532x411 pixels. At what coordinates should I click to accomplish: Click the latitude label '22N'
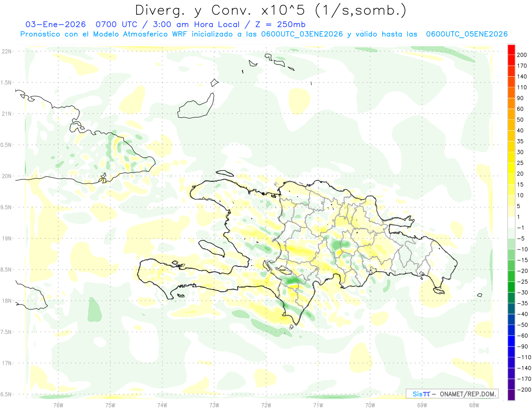coord(7,51)
